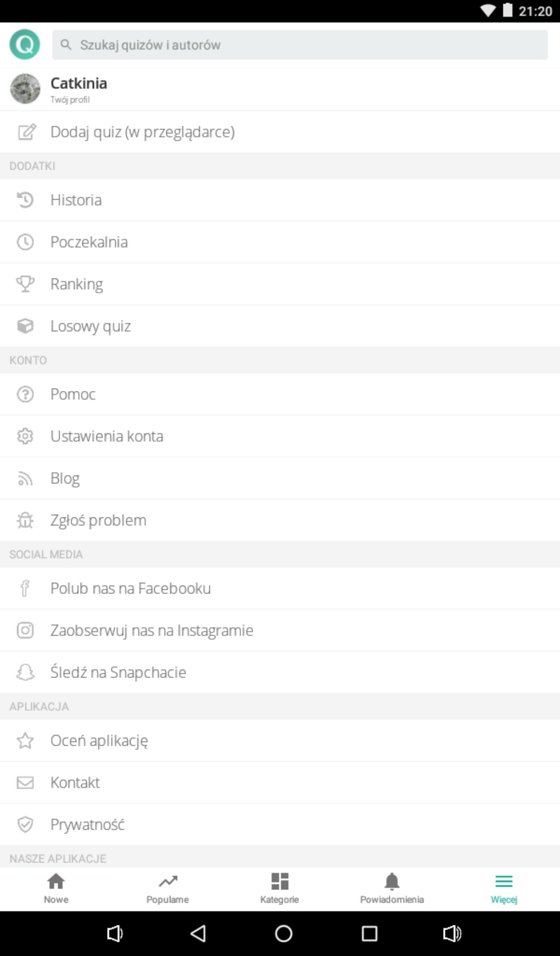560x956 pixels.
Task: Tap the Facebook f icon
Action: pos(25,588)
